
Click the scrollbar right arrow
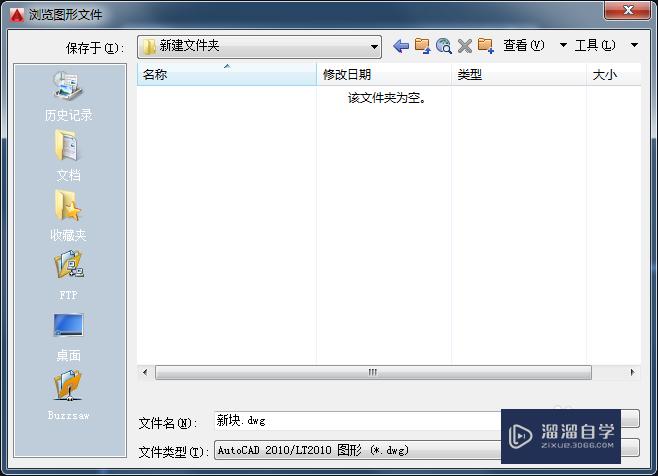[632, 372]
